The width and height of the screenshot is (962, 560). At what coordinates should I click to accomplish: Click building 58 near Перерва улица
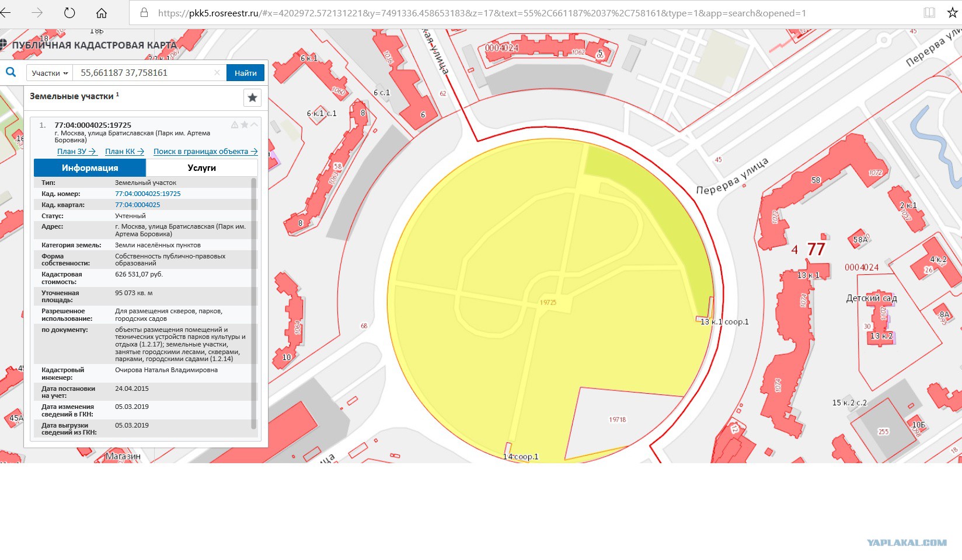[815, 180]
